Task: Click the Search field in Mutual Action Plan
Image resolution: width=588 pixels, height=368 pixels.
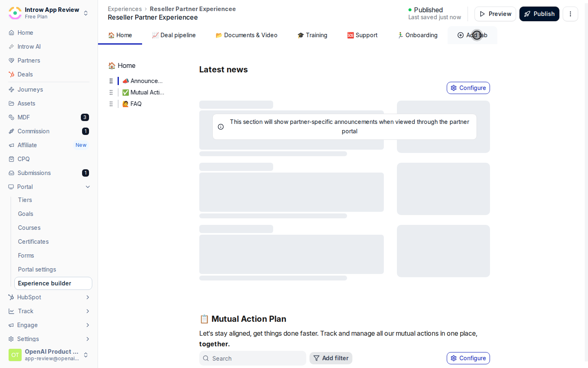Action: click(x=253, y=358)
